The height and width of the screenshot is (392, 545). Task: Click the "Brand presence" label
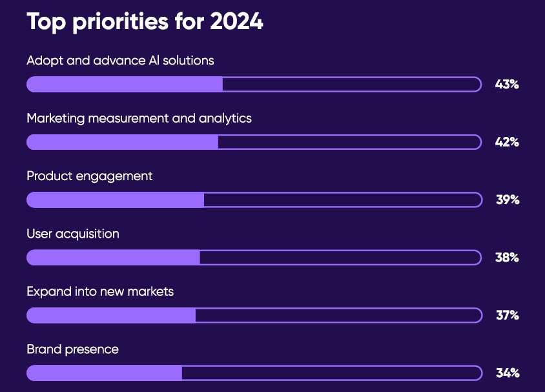pos(73,349)
